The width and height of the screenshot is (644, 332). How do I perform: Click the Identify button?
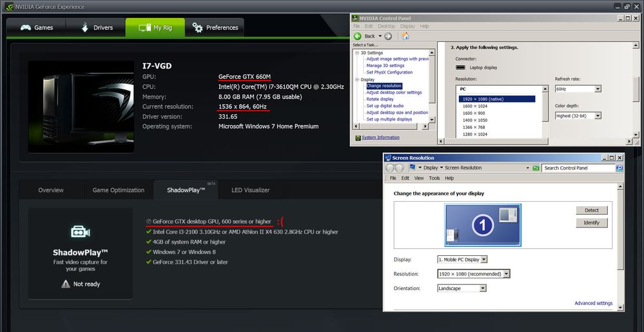point(591,222)
